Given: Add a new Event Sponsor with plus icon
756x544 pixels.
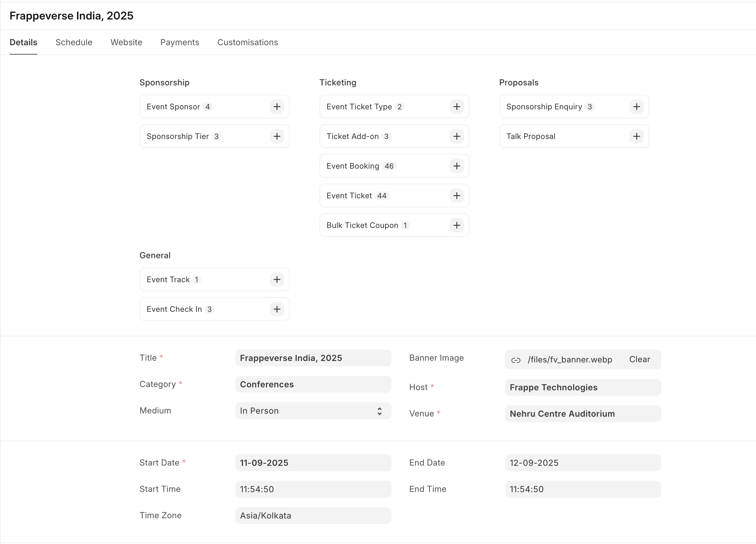Looking at the screenshot, I should (x=277, y=107).
